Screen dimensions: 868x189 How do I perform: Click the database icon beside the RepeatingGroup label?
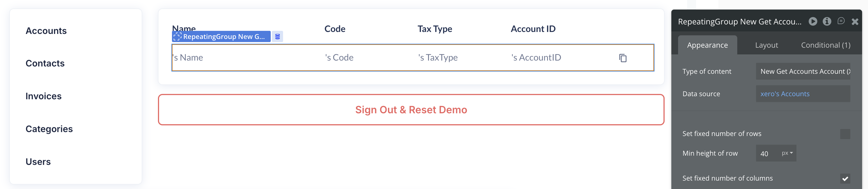[x=277, y=37]
